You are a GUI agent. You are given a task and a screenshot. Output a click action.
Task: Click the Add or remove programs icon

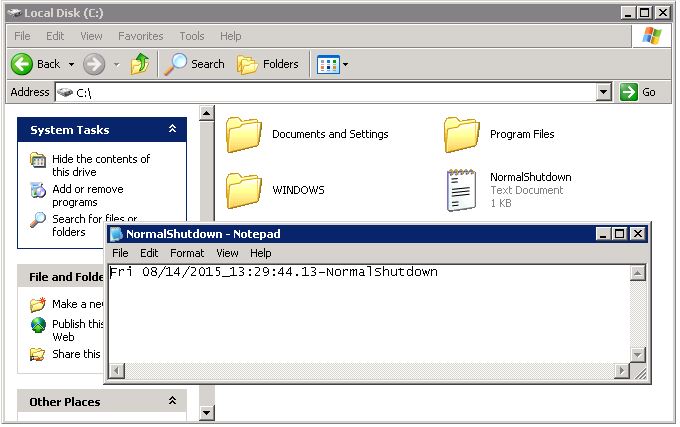tap(38, 190)
